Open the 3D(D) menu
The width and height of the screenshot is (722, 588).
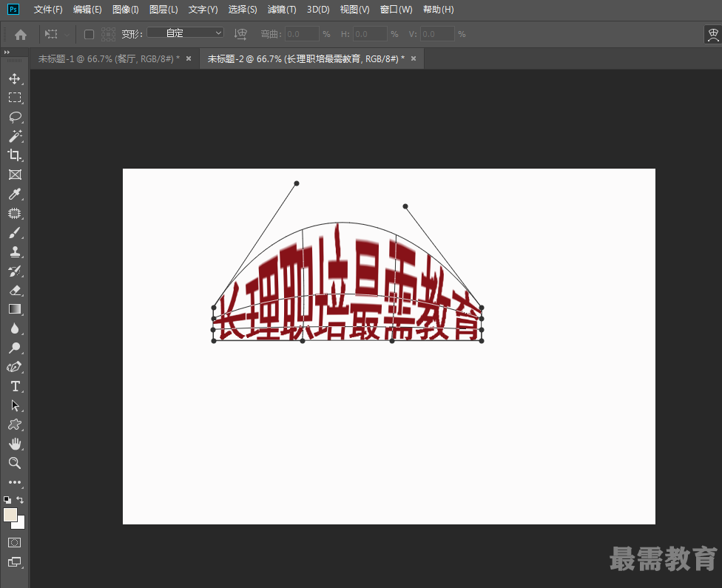(x=318, y=9)
